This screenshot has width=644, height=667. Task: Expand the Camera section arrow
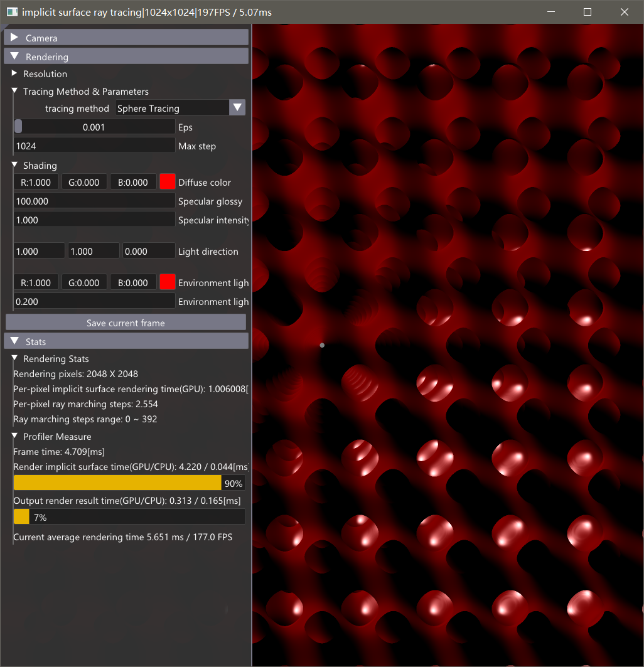14,38
